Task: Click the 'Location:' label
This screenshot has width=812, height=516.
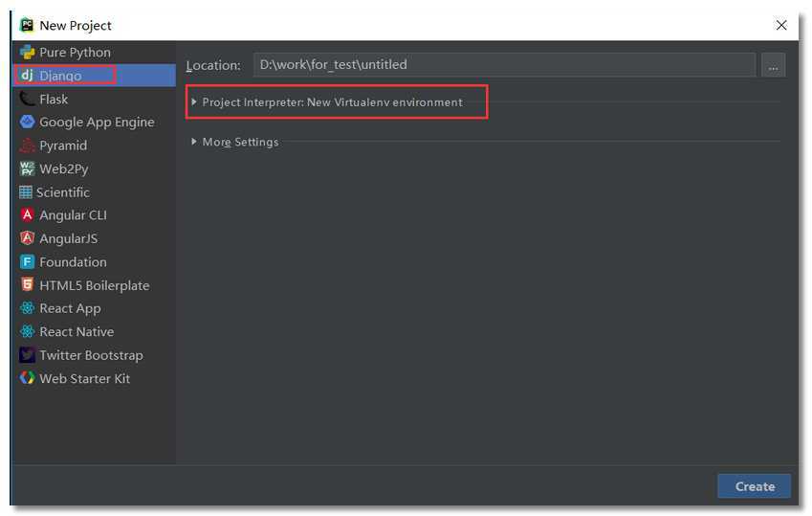Action: [213, 65]
